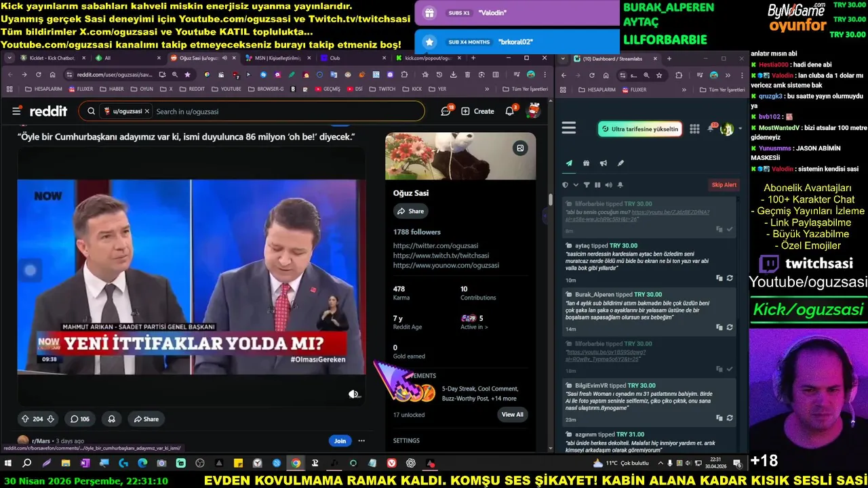
Task: Open Reddit user avatar menu
Action: pyautogui.click(x=534, y=111)
